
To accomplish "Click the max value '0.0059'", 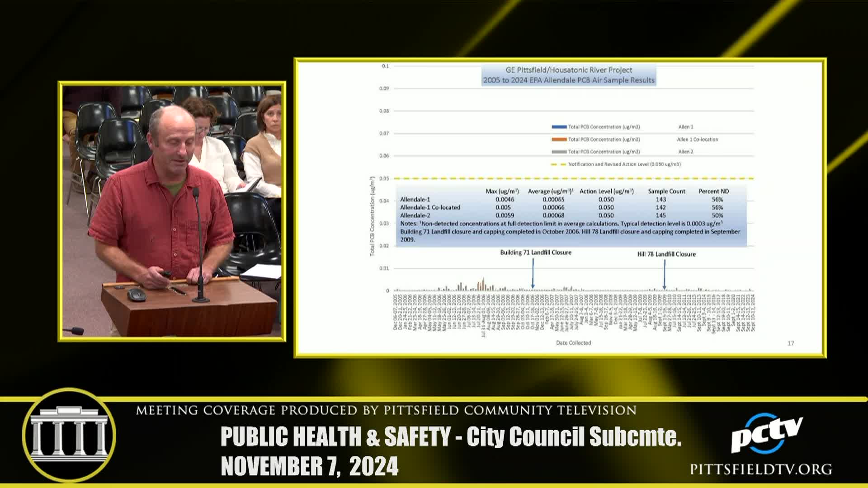I will point(505,216).
